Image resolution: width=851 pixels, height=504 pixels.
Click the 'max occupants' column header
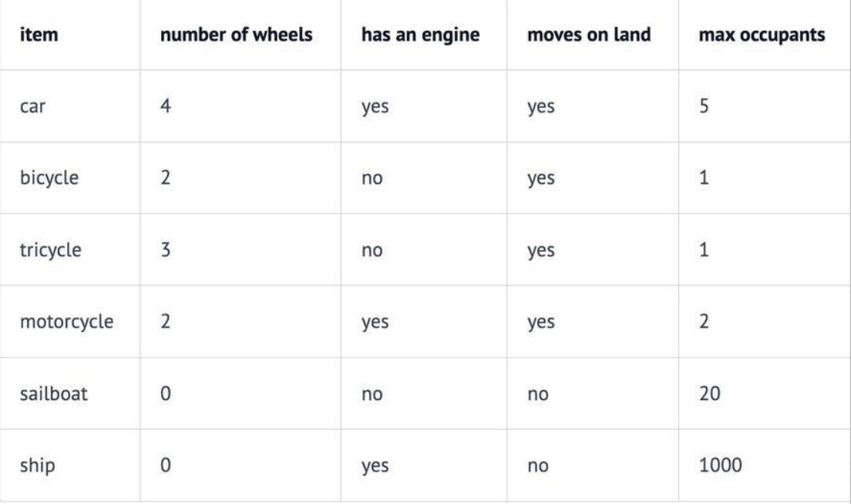(762, 35)
